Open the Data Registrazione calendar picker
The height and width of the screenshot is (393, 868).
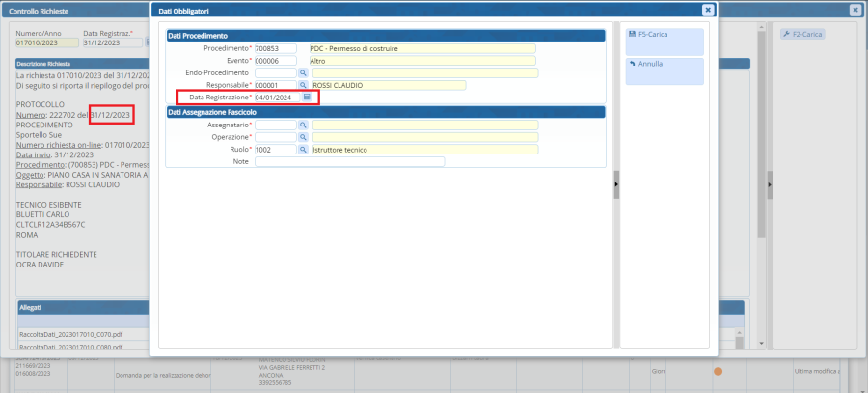307,98
